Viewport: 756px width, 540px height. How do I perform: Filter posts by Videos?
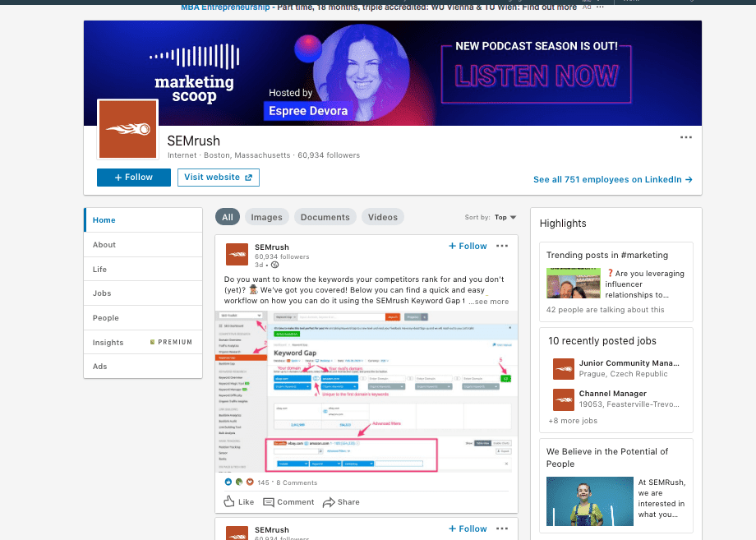pyautogui.click(x=383, y=217)
